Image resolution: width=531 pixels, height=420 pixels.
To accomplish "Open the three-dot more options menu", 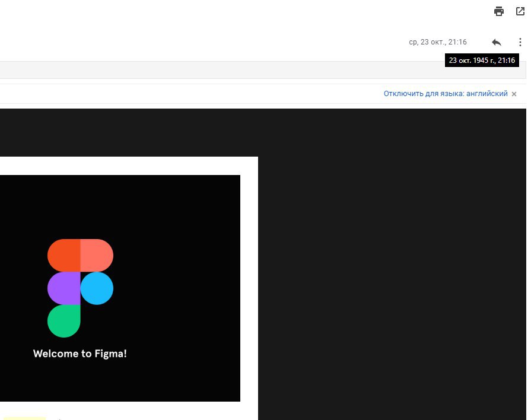I will coord(520,42).
